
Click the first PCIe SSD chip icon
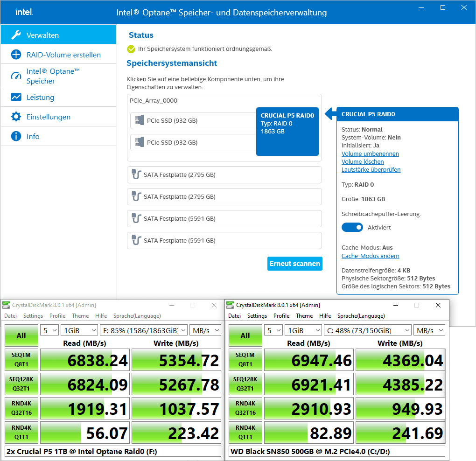(140, 120)
